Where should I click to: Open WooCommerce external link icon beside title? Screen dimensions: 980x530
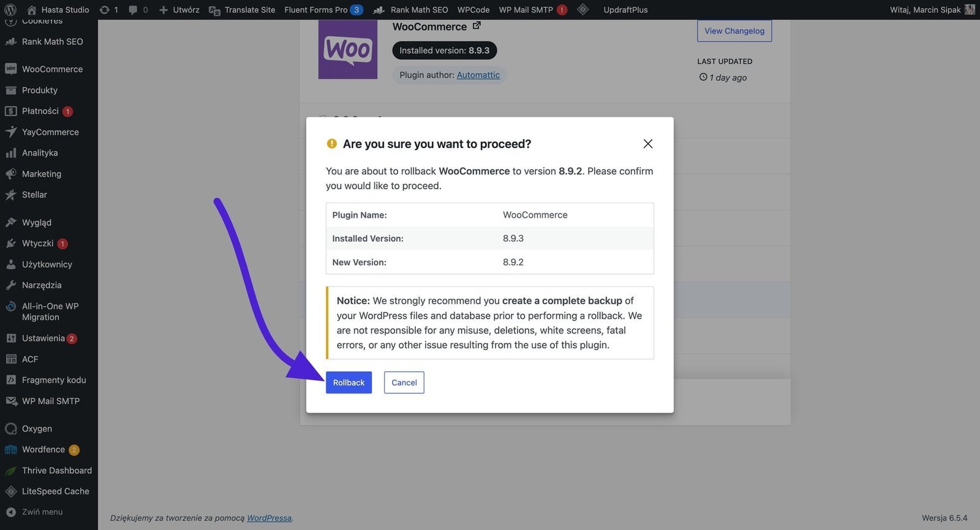pyautogui.click(x=477, y=26)
